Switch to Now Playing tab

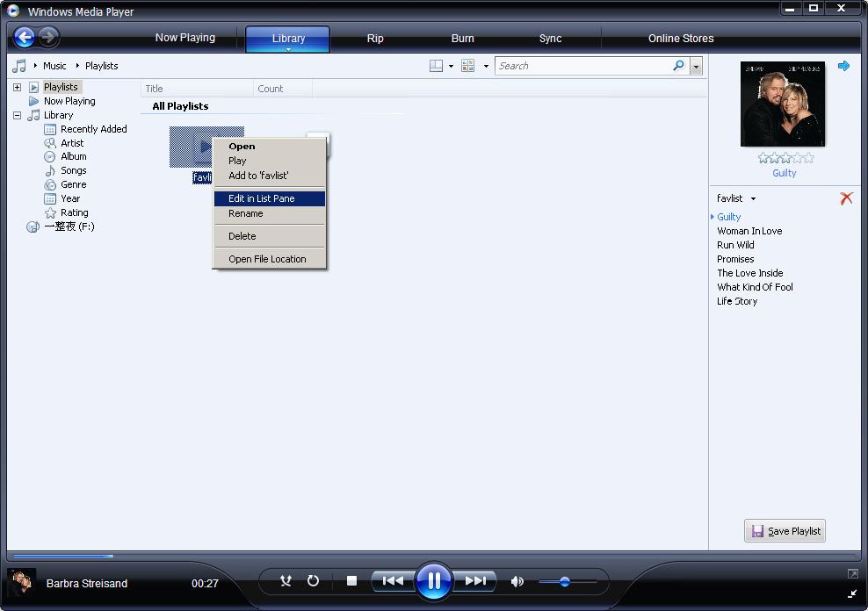coord(184,38)
